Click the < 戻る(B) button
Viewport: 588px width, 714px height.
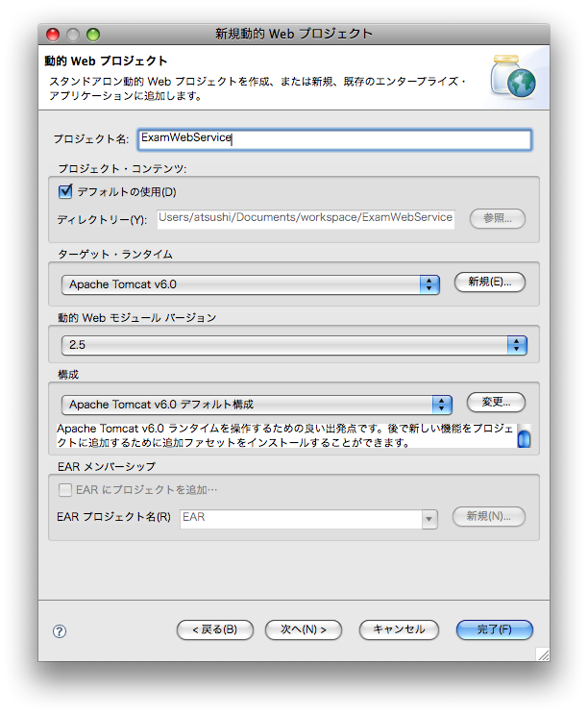click(x=215, y=629)
